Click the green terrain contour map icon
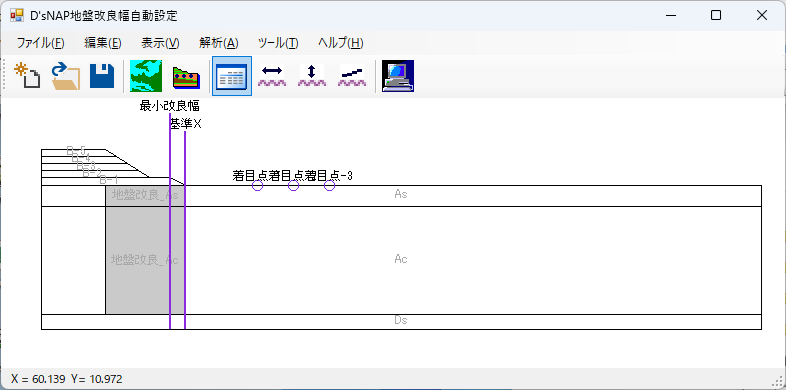Image resolution: width=786 pixels, height=390 pixels. click(146, 76)
